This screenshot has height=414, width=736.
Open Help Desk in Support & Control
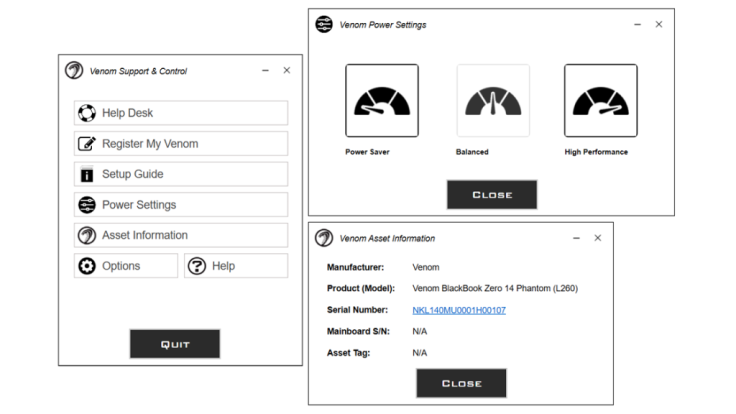coord(181,113)
